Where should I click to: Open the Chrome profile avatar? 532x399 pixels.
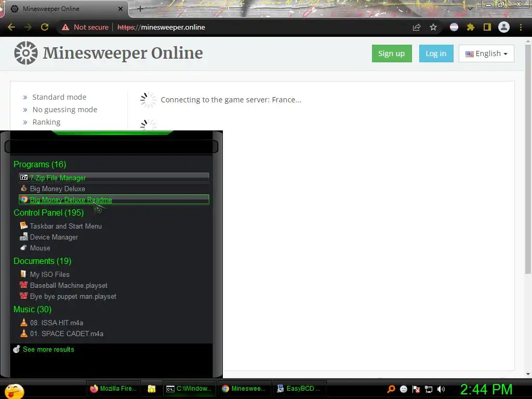pyautogui.click(x=504, y=27)
